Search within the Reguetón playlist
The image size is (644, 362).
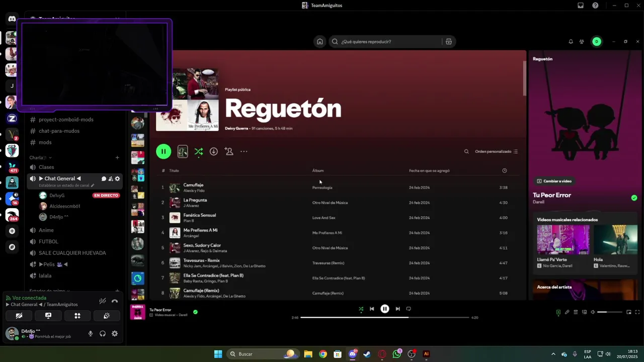coord(466,151)
